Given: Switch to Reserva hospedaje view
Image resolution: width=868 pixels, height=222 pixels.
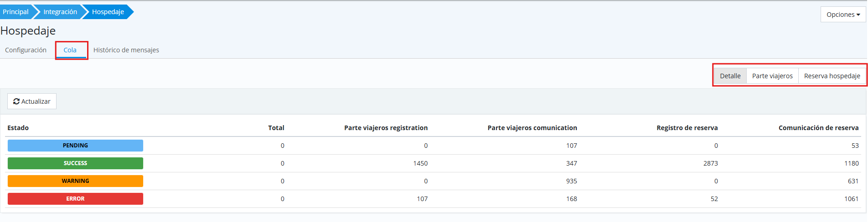Looking at the screenshot, I should coord(832,76).
